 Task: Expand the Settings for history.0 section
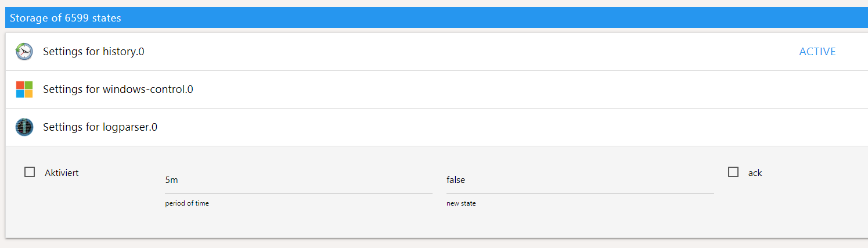93,52
